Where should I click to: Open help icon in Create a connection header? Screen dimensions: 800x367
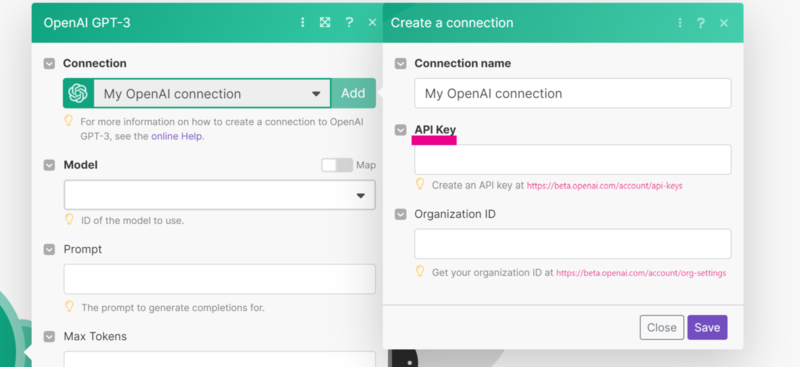[701, 22]
